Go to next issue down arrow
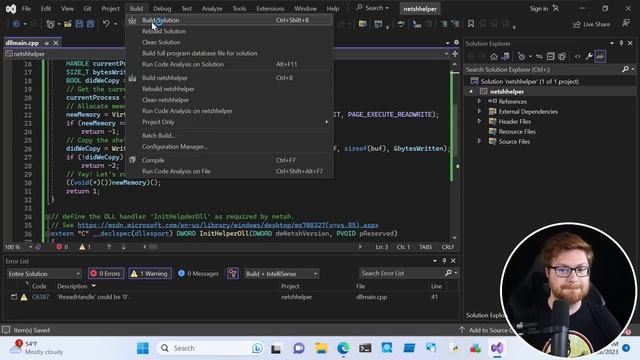Screen dimensions: 640x360 click(x=124, y=247)
